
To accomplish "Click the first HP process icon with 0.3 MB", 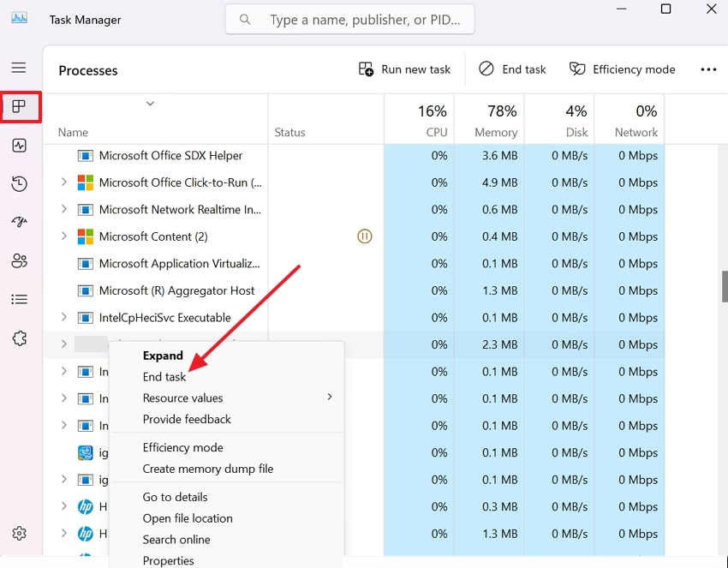I will [x=86, y=506].
